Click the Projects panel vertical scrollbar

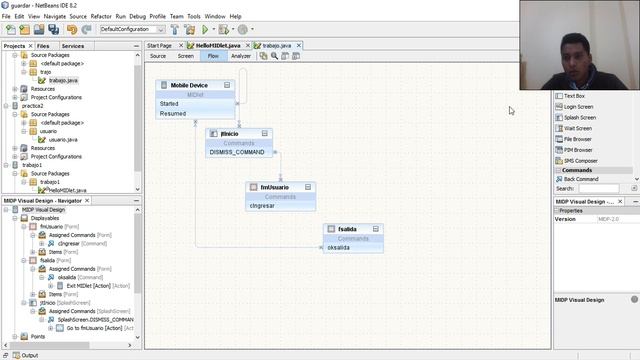(138, 118)
